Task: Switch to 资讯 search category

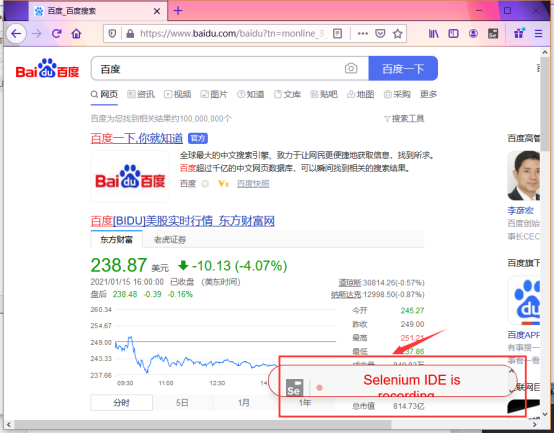Action: point(141,94)
